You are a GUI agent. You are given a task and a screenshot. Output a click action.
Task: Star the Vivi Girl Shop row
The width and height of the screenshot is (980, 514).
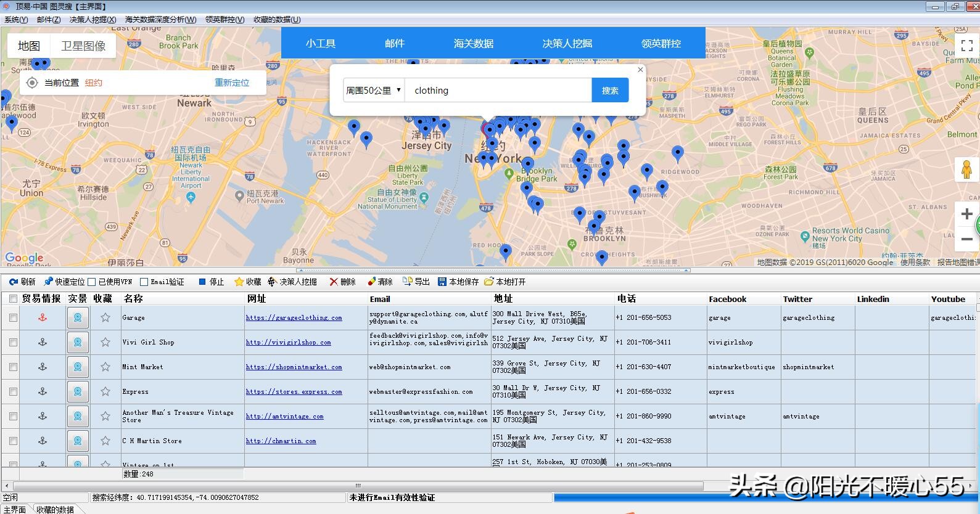click(x=105, y=342)
